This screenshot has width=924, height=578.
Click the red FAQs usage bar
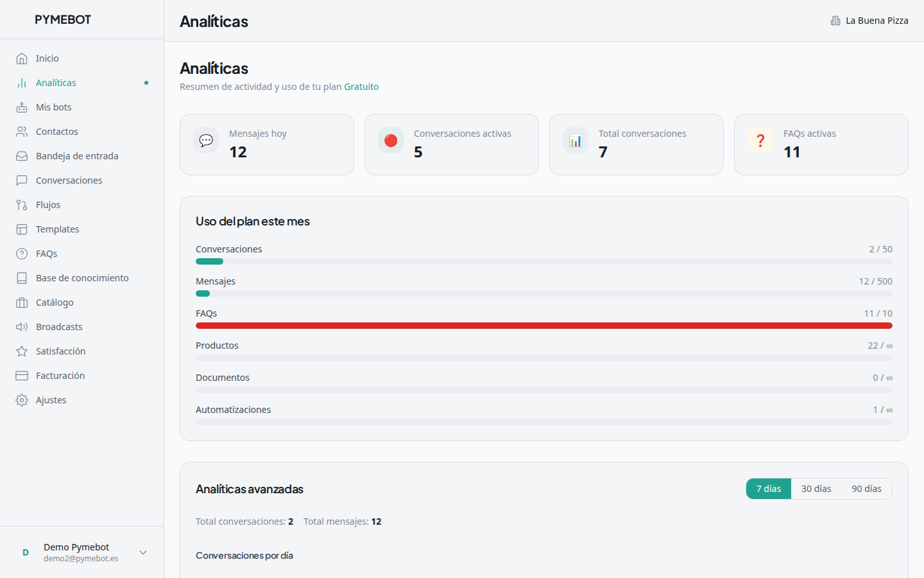tap(543, 326)
